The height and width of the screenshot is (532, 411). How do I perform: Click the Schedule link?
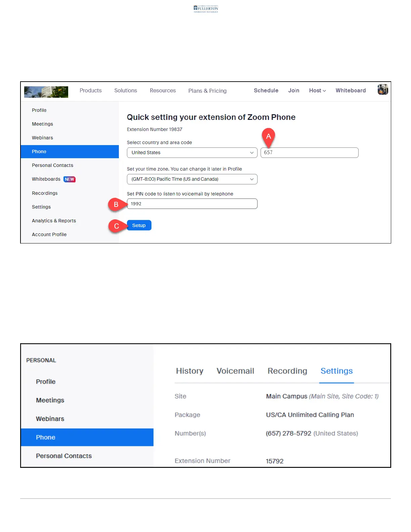coord(266,91)
